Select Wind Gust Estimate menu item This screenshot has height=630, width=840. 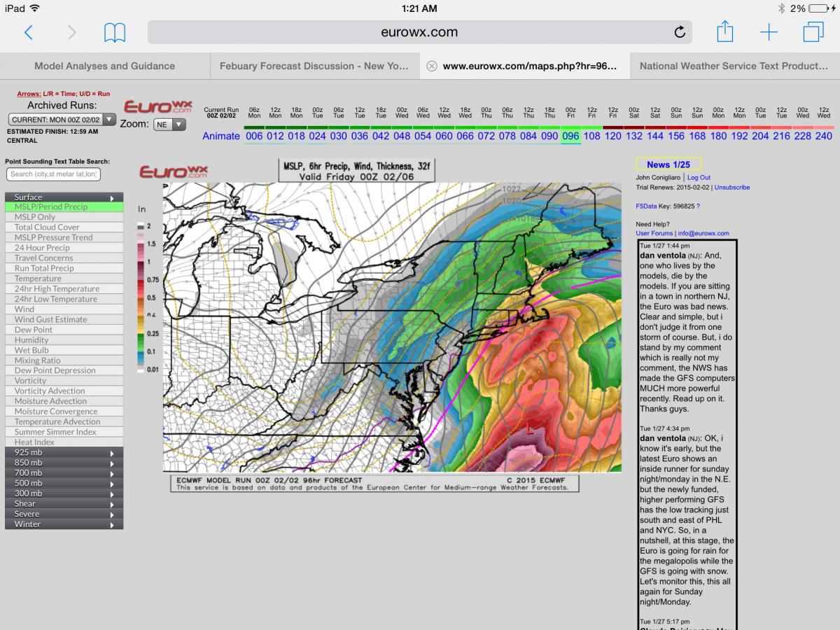[64, 319]
